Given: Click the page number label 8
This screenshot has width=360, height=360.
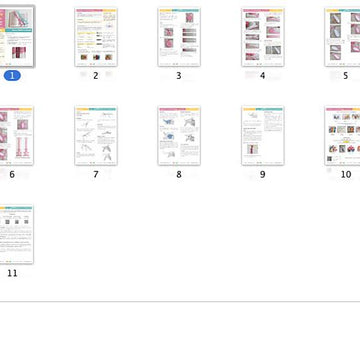Looking at the screenshot, I should [x=179, y=174].
